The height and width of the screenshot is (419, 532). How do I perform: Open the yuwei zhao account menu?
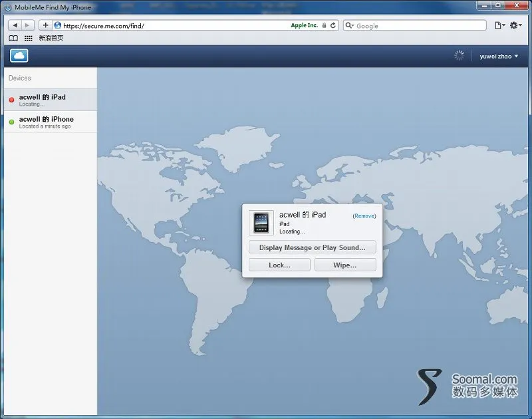tap(499, 57)
